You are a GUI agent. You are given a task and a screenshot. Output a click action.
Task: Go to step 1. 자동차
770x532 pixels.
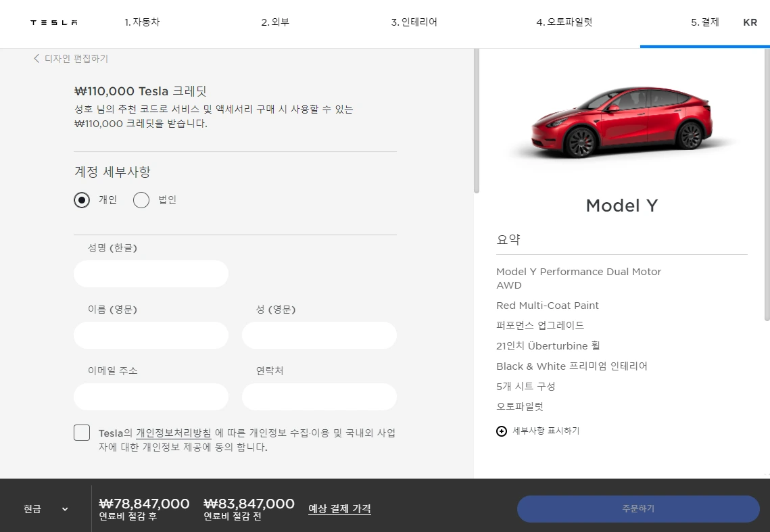point(142,22)
